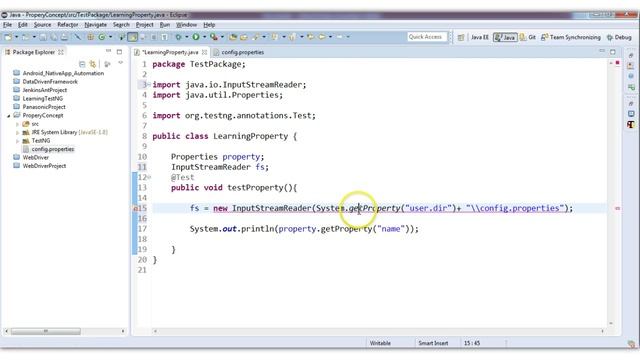Click the 15 : 45 cursor position status

coord(471,343)
